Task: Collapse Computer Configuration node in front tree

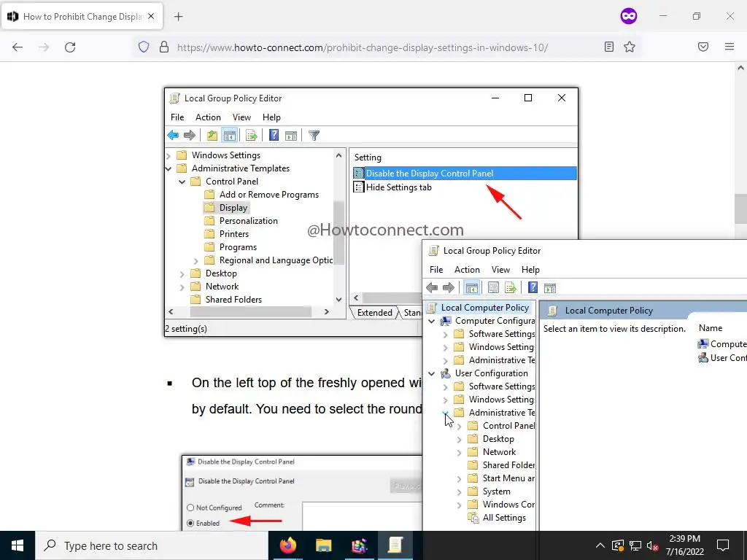Action: click(x=432, y=321)
